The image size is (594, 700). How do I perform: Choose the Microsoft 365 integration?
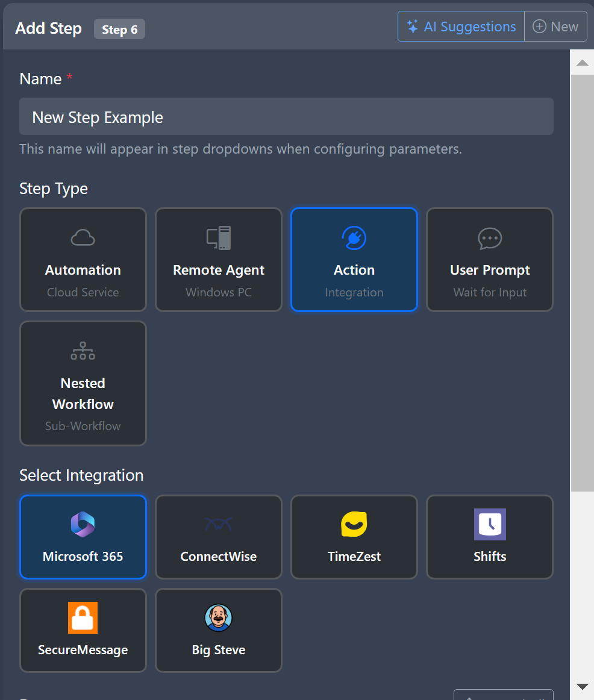[x=83, y=537]
